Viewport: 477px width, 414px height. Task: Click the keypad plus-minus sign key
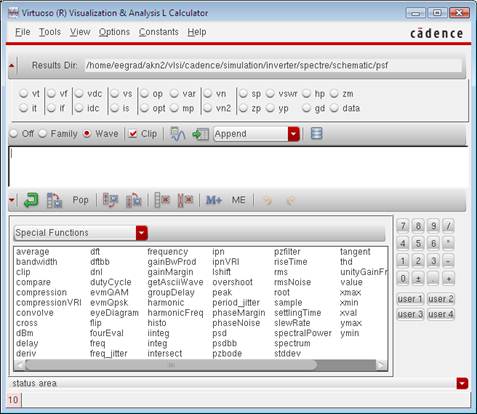coord(418,278)
